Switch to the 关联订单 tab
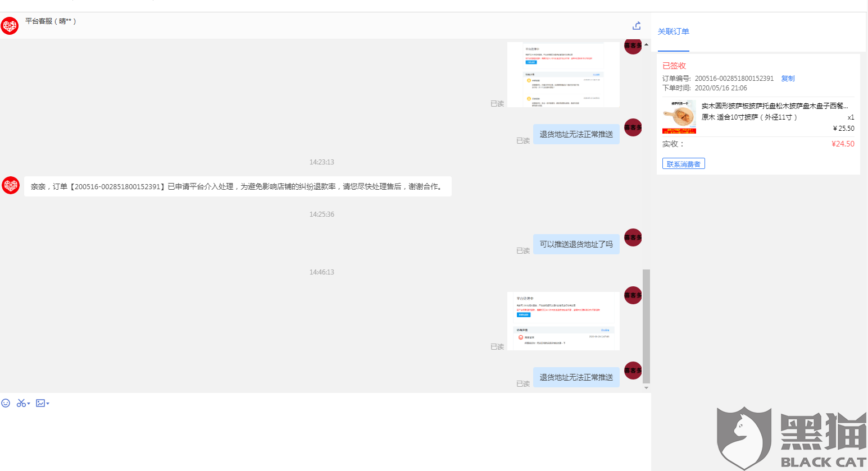Screen dimensions: 868x471 [673, 31]
